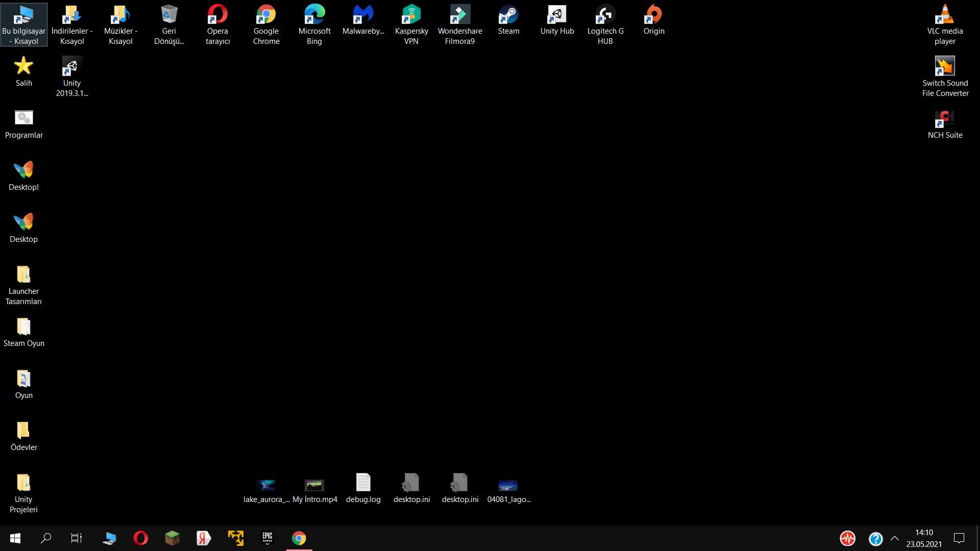Show hidden system tray icons
Image resolution: width=980 pixels, height=551 pixels.
tap(895, 538)
